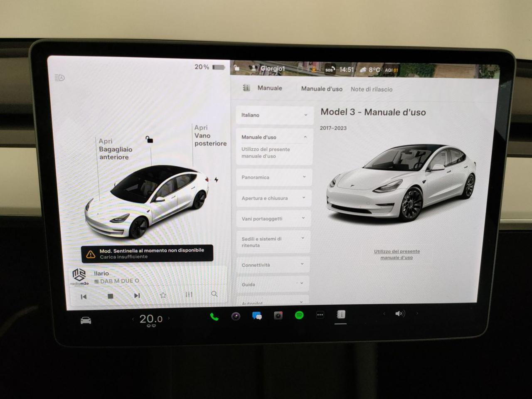532x399 pixels.
Task: Tap Apri Bagagliaio anteriore
Action: point(115,149)
